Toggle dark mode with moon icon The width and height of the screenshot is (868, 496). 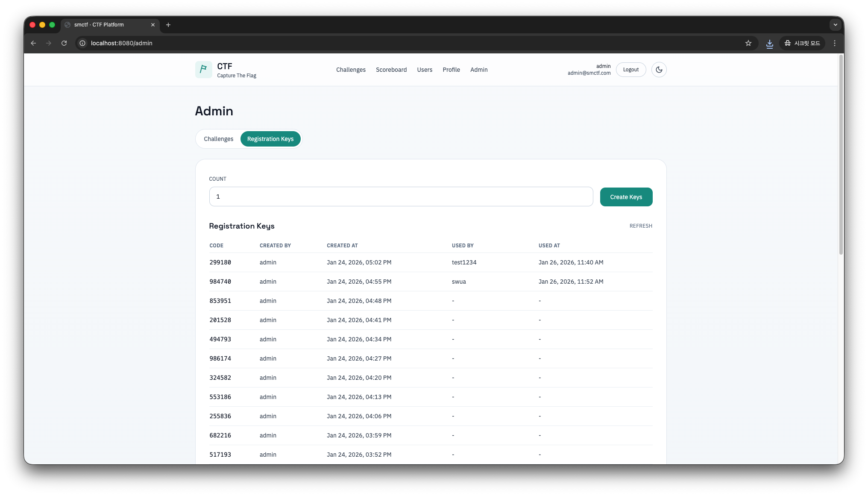tap(659, 70)
